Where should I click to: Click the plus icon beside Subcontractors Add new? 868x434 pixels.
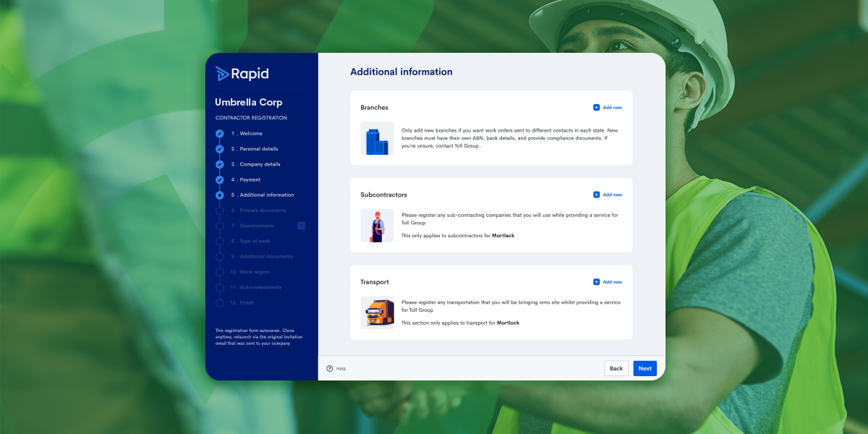pyautogui.click(x=596, y=195)
